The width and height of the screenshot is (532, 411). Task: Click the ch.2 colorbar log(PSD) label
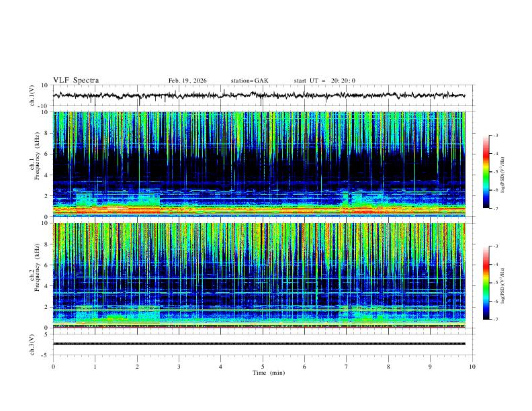click(x=503, y=286)
